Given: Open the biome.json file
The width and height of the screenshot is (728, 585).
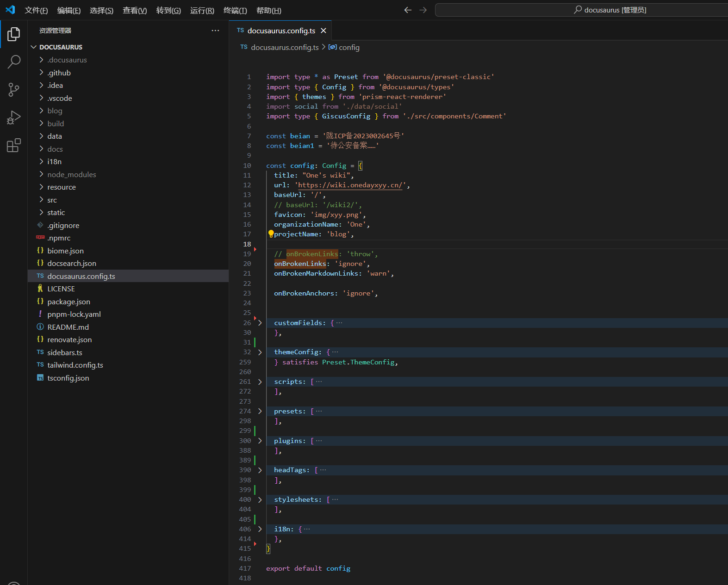Looking at the screenshot, I should click(128, 251).
